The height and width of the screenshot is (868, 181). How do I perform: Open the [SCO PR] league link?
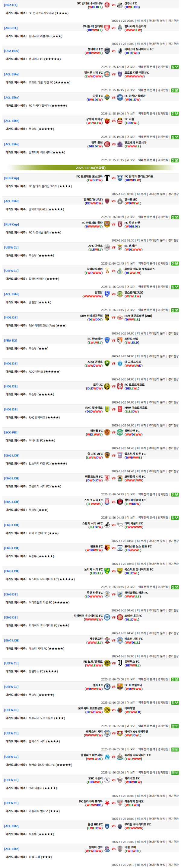tap(11, 432)
